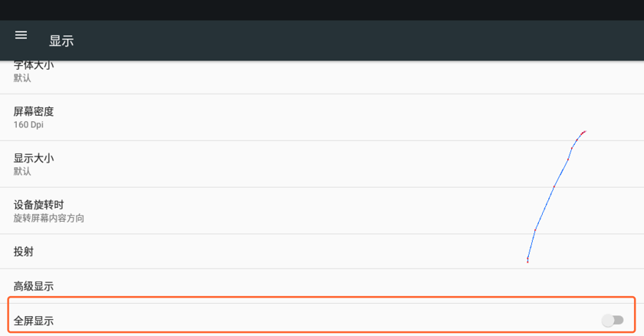Click the bottom end of the blue trace line
Image resolution: width=644 pixels, height=336 pixels.
point(527,261)
